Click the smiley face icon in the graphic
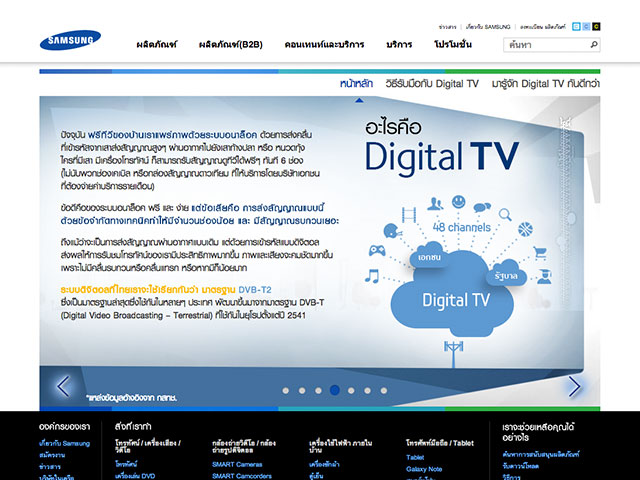Screen dimensions: 640x480 [458, 201]
